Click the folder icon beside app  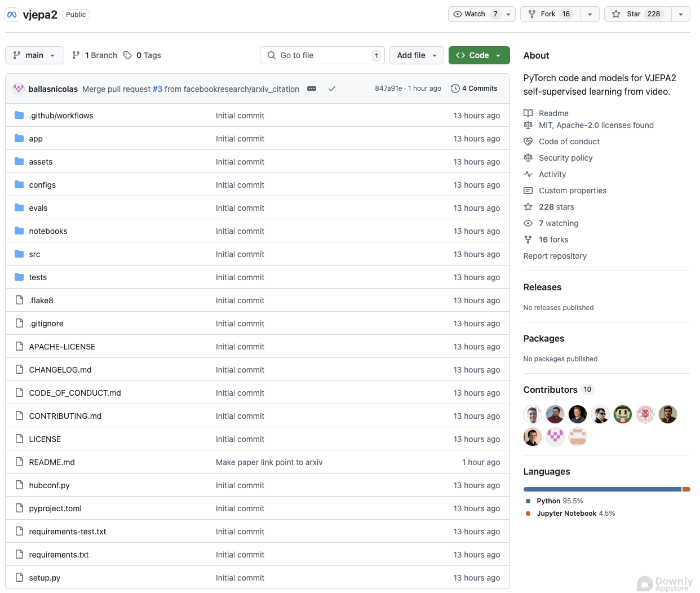coord(19,138)
